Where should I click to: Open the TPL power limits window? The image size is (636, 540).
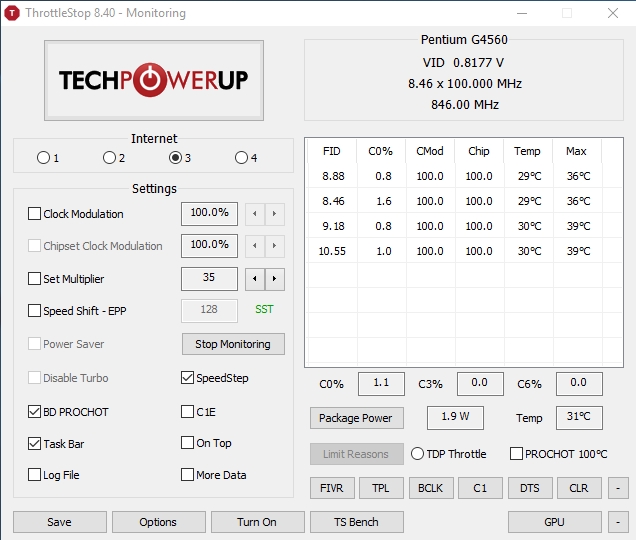381,488
